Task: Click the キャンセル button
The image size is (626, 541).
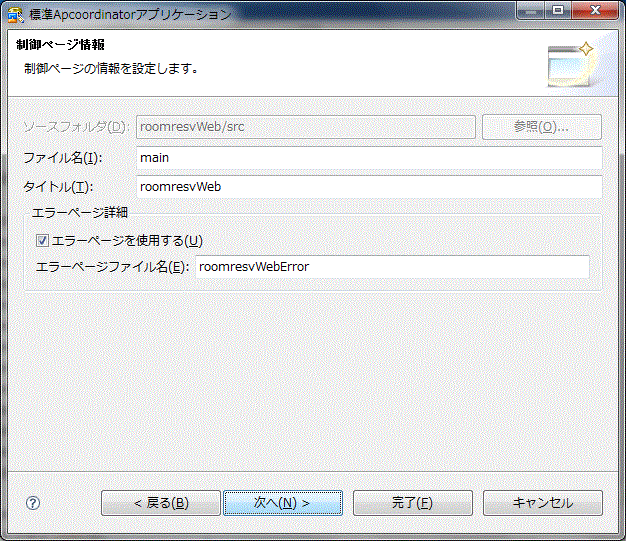Action: point(543,503)
